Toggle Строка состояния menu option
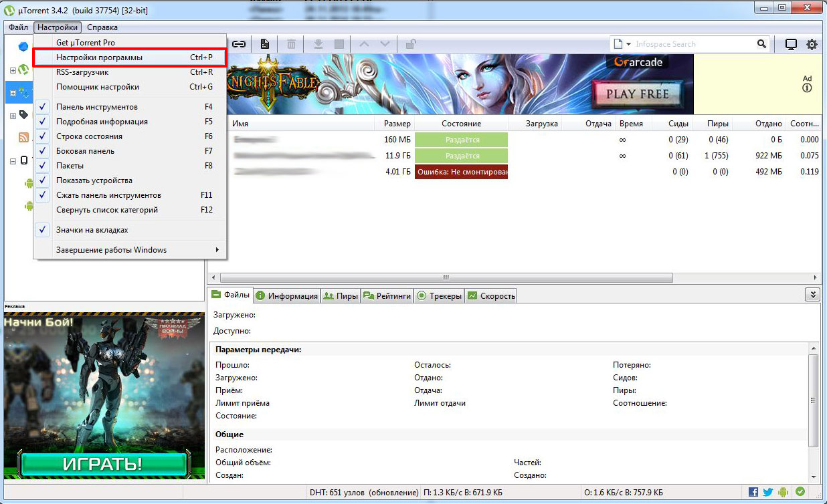827x504 pixels. pyautogui.click(x=130, y=136)
